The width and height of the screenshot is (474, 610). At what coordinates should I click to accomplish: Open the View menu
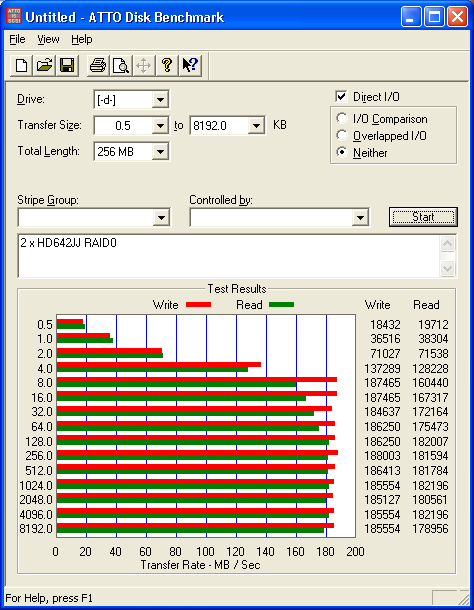coord(48,39)
